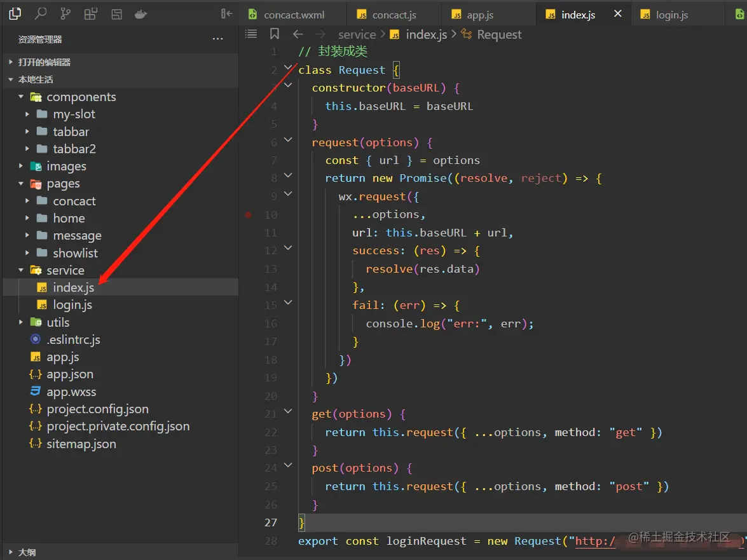Fold the wx.request block on line 9
Image resolution: width=747 pixels, height=560 pixels.
click(x=288, y=194)
